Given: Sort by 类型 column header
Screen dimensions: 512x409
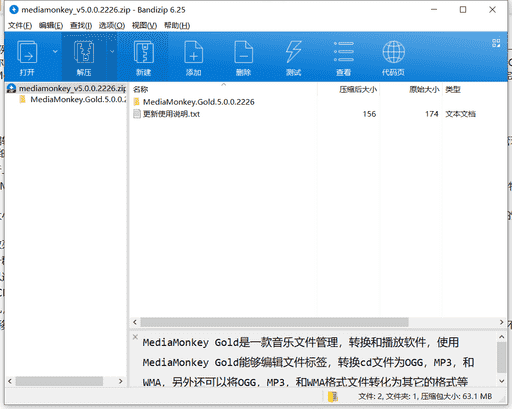Looking at the screenshot, I should (475, 89).
